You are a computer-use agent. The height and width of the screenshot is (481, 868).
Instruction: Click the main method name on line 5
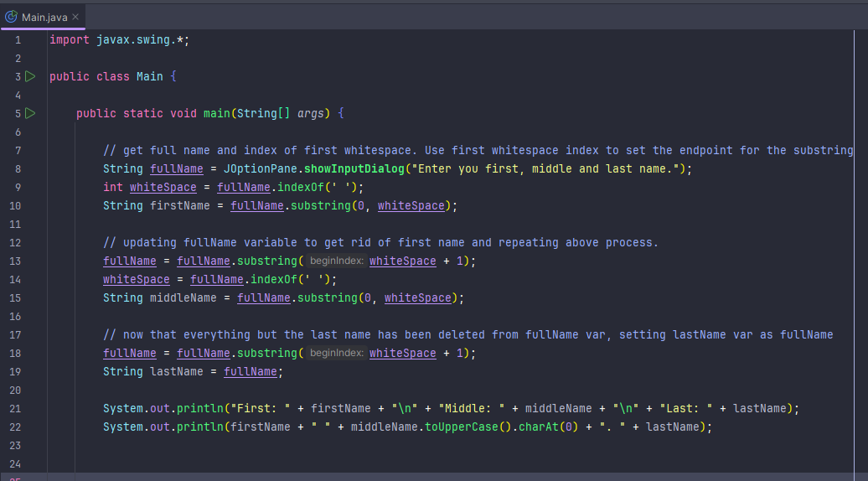216,113
